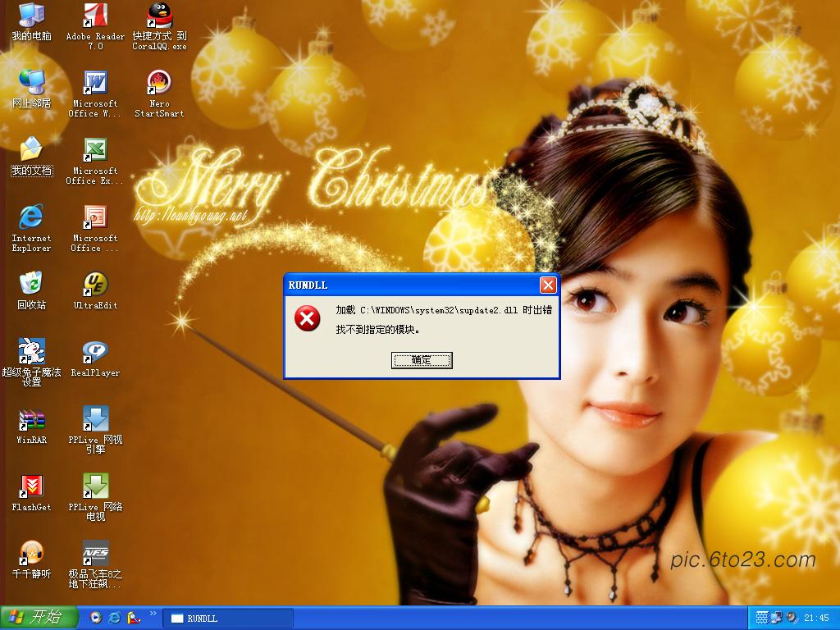This screenshot has height=630, width=840.
Task: Launch Internet Explorer from quick launch
Action: point(115,618)
